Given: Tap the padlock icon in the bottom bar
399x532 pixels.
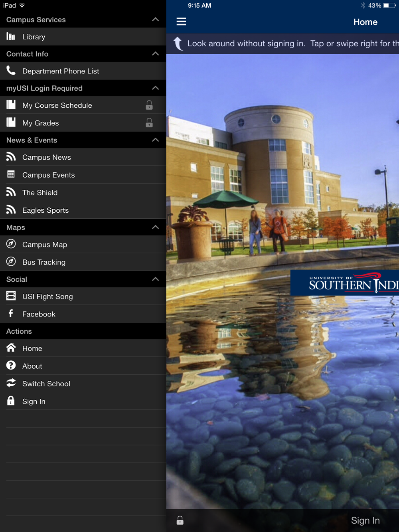Looking at the screenshot, I should pos(180,520).
